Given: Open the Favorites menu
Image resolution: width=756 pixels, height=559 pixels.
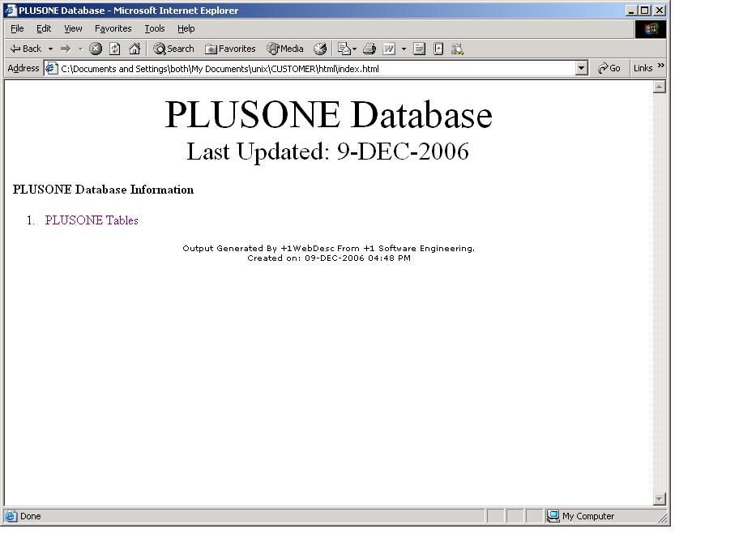Looking at the screenshot, I should click(113, 28).
